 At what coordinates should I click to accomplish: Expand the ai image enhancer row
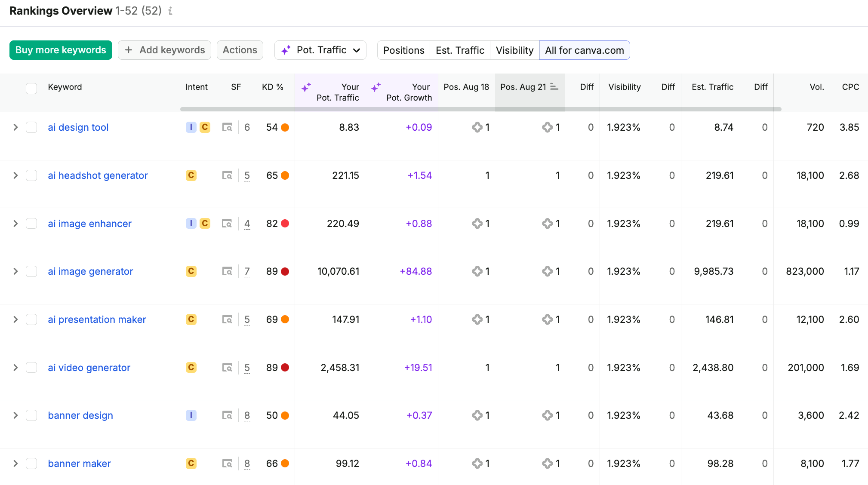(x=15, y=224)
